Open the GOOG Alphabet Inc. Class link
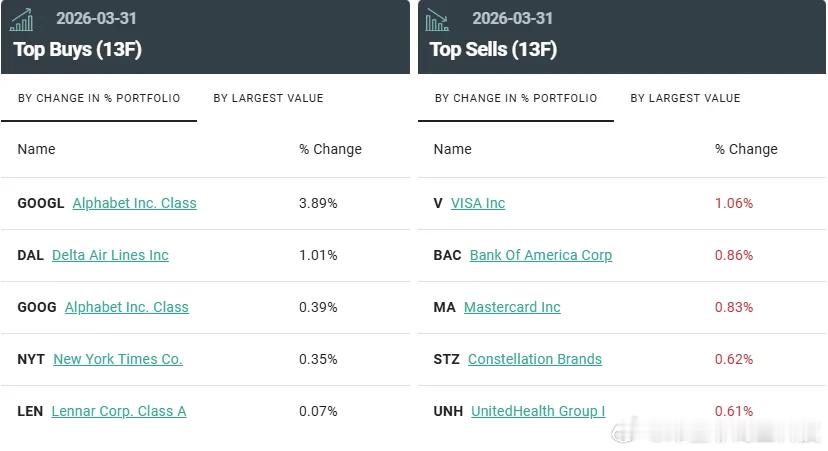 [127, 307]
